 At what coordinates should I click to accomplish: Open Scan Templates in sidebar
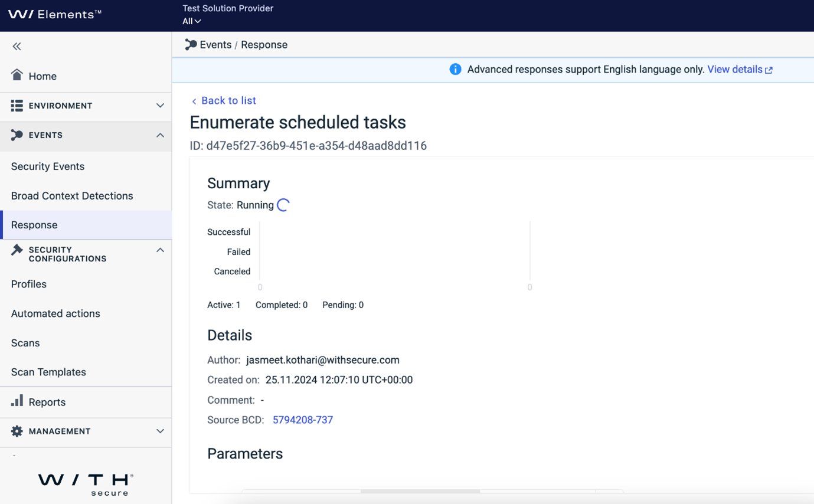(48, 372)
